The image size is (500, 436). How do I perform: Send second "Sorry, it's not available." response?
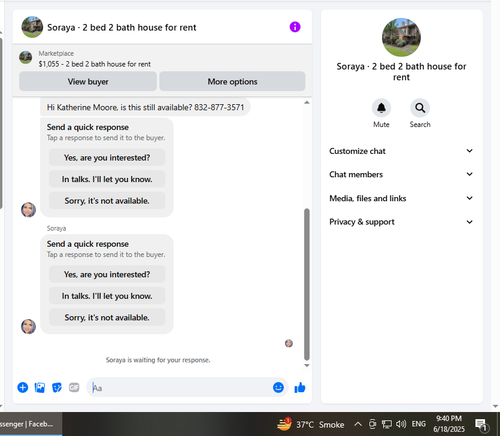pyautogui.click(x=107, y=317)
